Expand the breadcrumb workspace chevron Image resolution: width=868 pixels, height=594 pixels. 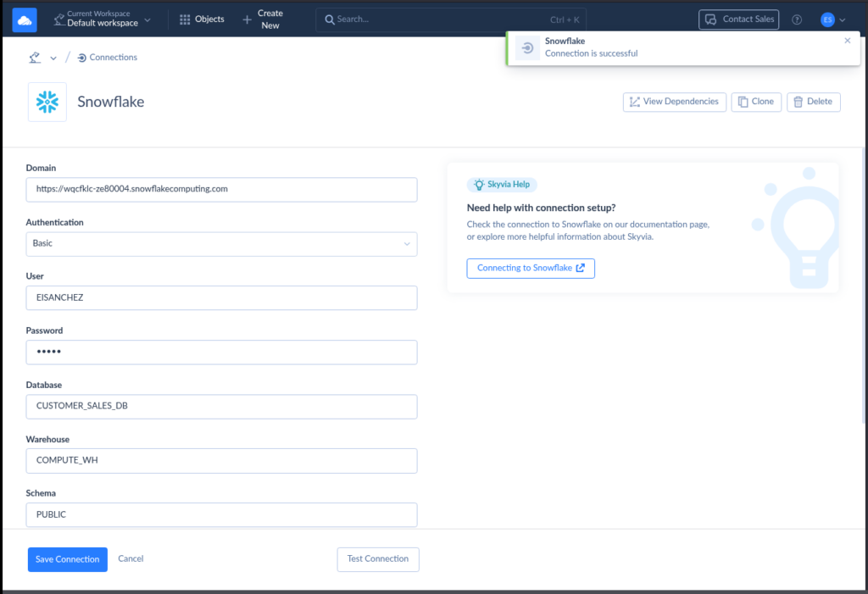click(x=53, y=58)
